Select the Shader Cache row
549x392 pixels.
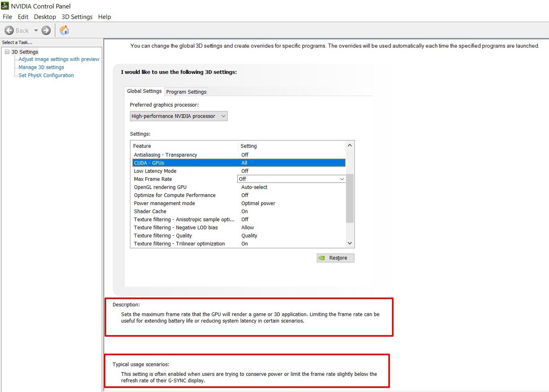point(239,212)
